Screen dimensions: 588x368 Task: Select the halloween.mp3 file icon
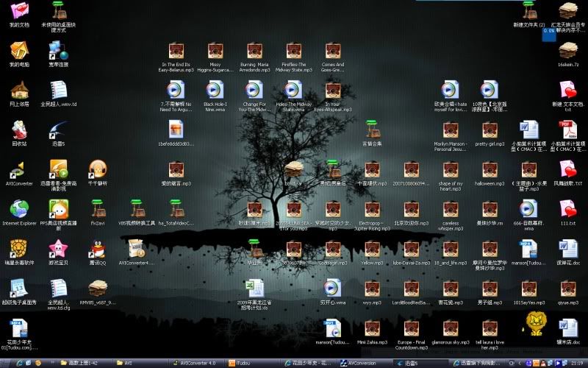490,170
